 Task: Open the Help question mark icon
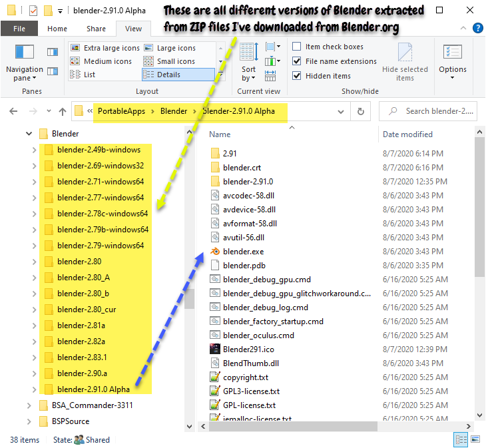click(477, 28)
